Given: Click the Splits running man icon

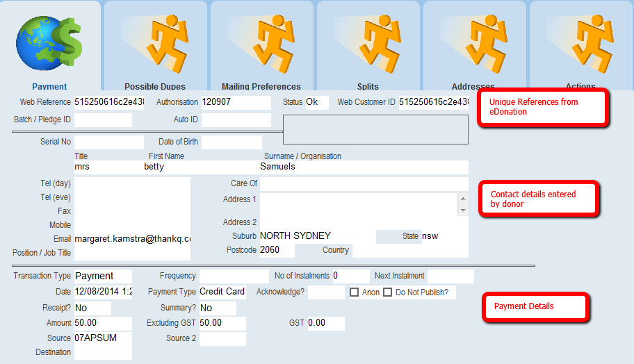Looking at the screenshot, I should [x=368, y=42].
